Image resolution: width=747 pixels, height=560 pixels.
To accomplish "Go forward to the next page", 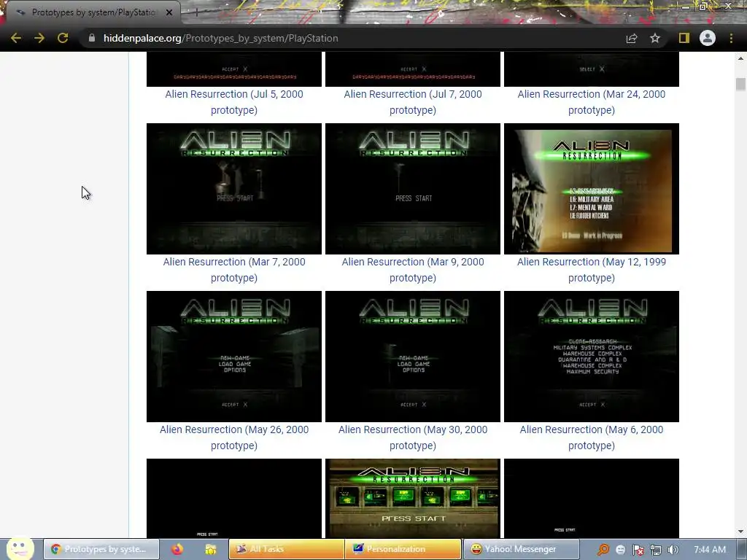I will point(39,38).
